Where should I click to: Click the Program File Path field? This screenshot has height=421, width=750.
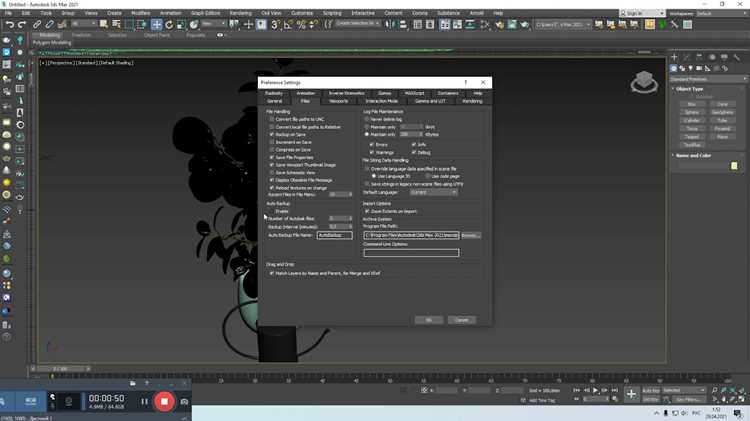(411, 235)
